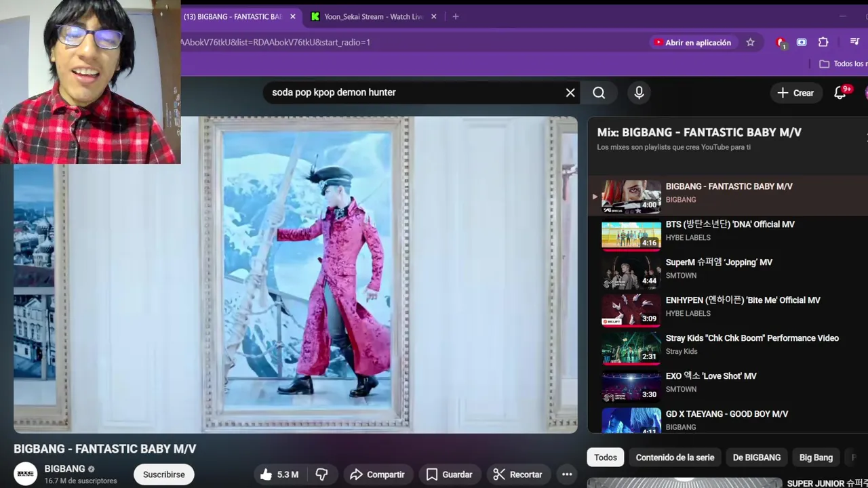The image size is (868, 488).
Task: Click into the YouTube search field
Action: tap(414, 93)
